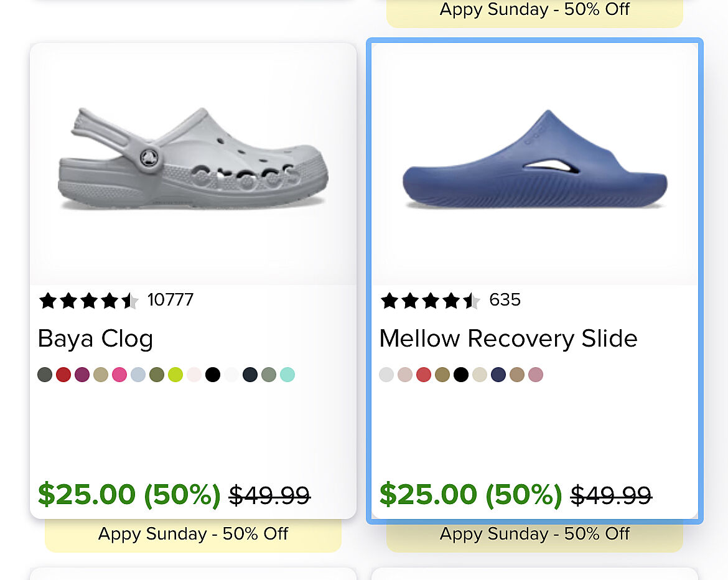View Mellow Recovery Slide star rating
The height and width of the screenshot is (580, 728).
[x=430, y=301]
